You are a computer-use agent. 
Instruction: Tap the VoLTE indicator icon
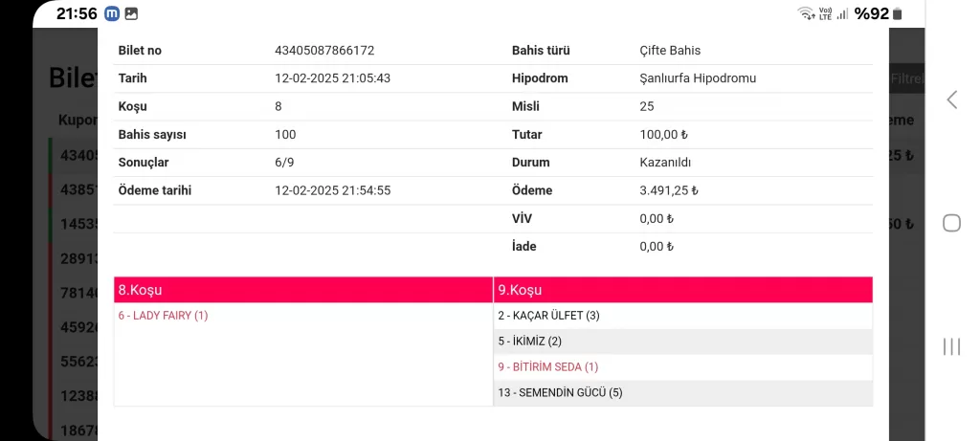tap(825, 13)
